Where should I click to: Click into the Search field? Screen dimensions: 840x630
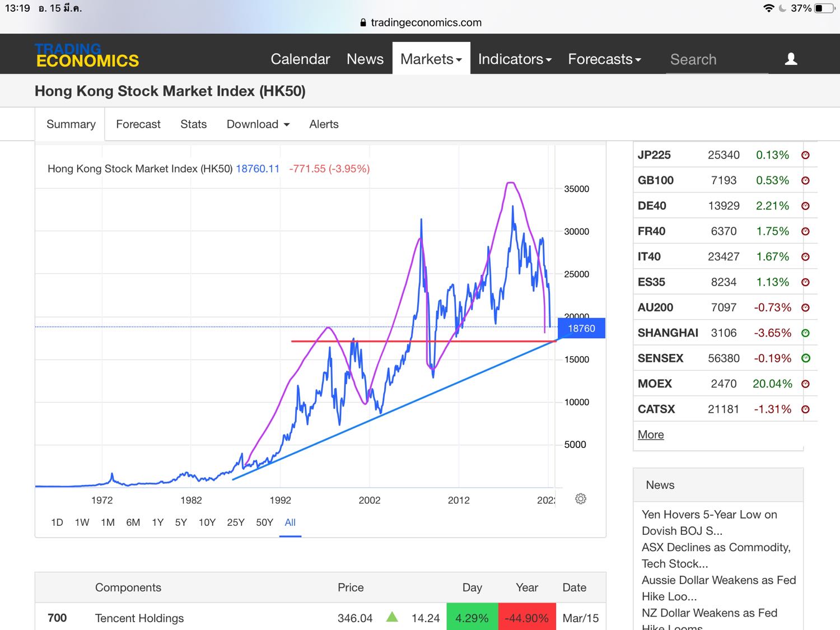(717, 59)
